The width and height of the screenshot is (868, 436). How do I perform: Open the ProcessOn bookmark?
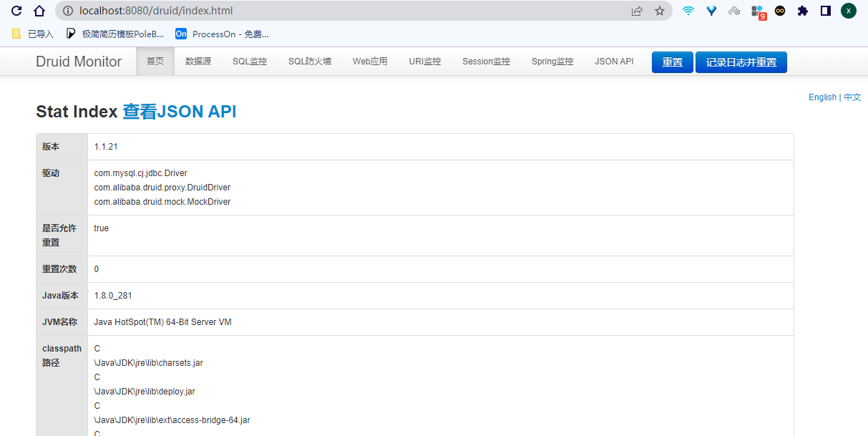(x=223, y=34)
